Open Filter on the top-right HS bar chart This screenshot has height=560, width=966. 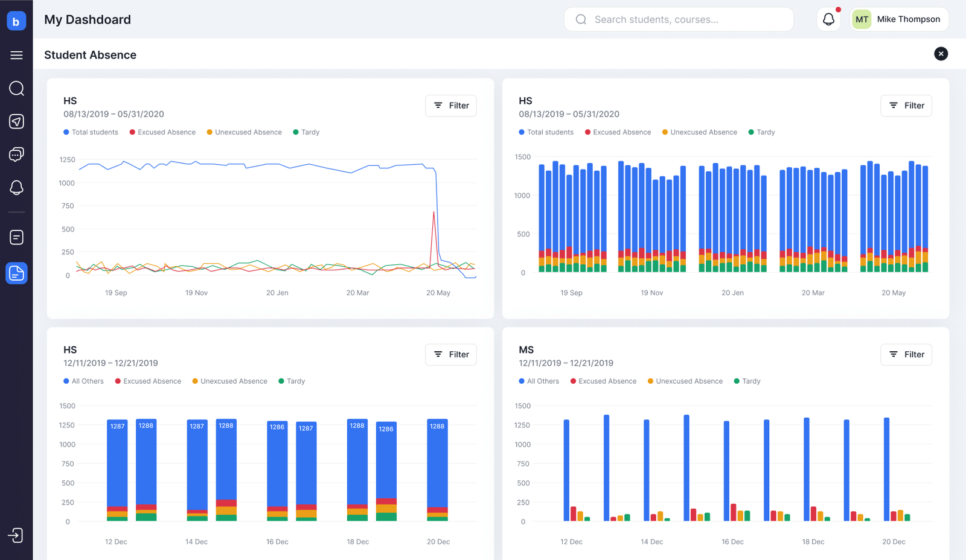point(906,106)
